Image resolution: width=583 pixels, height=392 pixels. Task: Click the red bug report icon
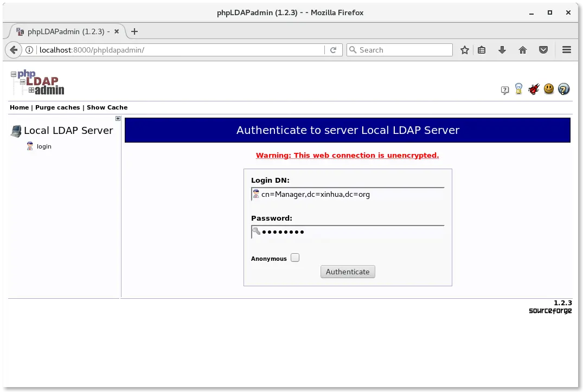click(534, 88)
